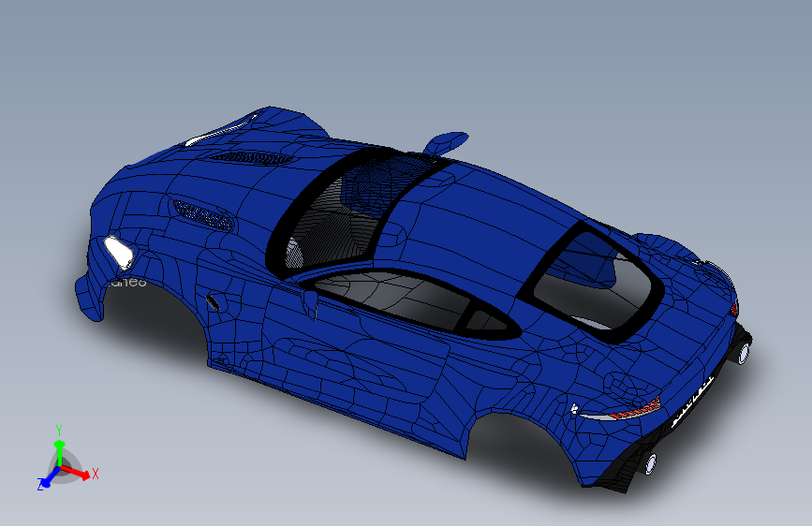The height and width of the screenshot is (526, 812).
Task: Select the rear license plate
Action: point(693,402)
